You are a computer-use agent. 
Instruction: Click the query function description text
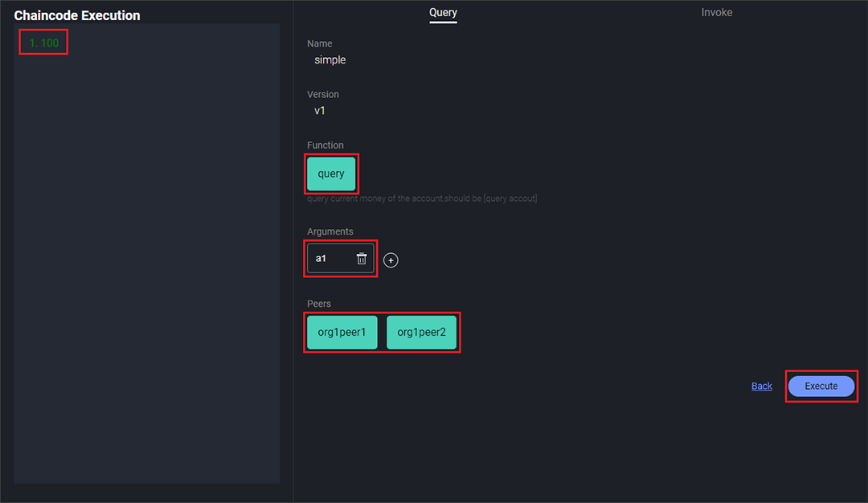422,198
